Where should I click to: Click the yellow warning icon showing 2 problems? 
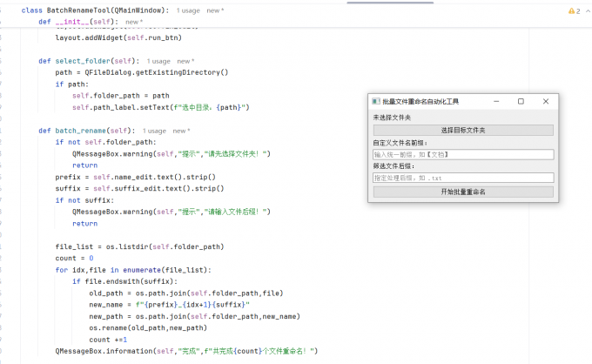click(574, 11)
